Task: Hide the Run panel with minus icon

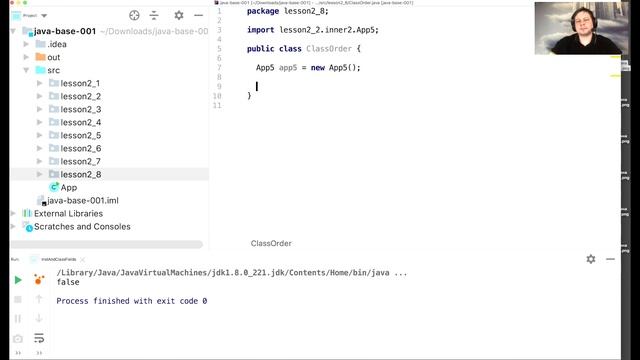Action: click(x=610, y=259)
